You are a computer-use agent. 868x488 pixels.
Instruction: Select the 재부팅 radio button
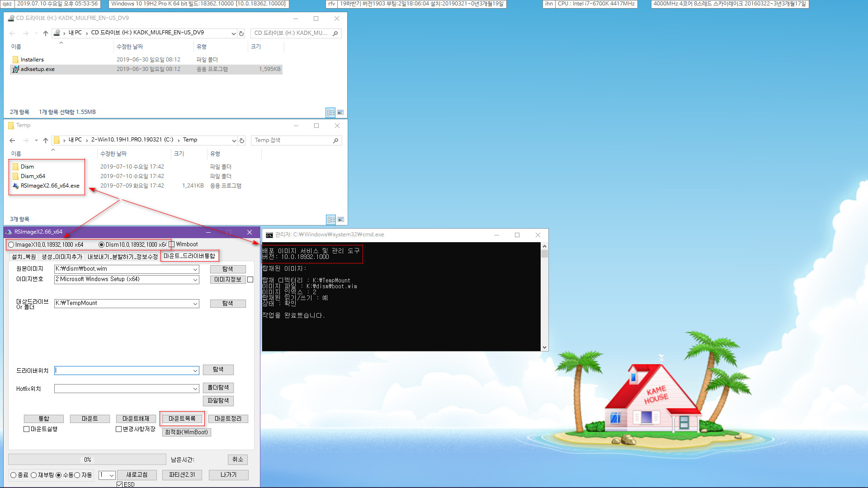pyautogui.click(x=33, y=475)
